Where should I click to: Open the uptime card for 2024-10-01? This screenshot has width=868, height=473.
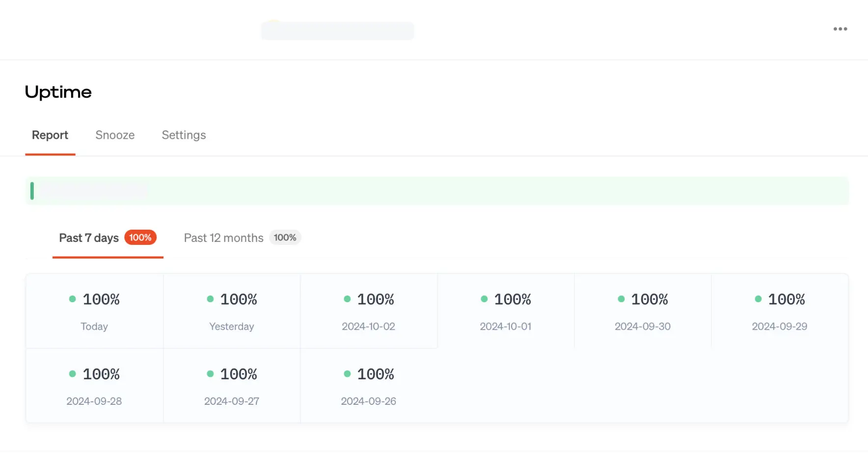pyautogui.click(x=506, y=311)
